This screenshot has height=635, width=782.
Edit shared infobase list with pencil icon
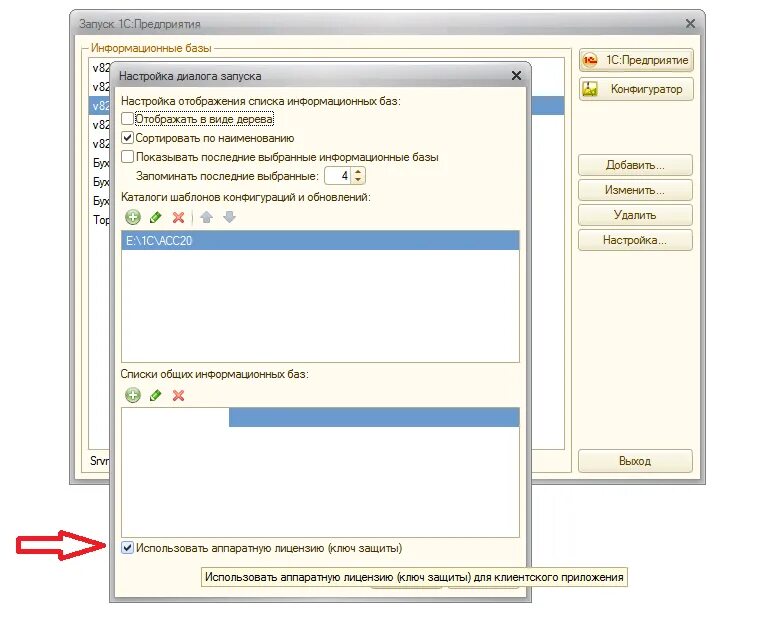[156, 396]
